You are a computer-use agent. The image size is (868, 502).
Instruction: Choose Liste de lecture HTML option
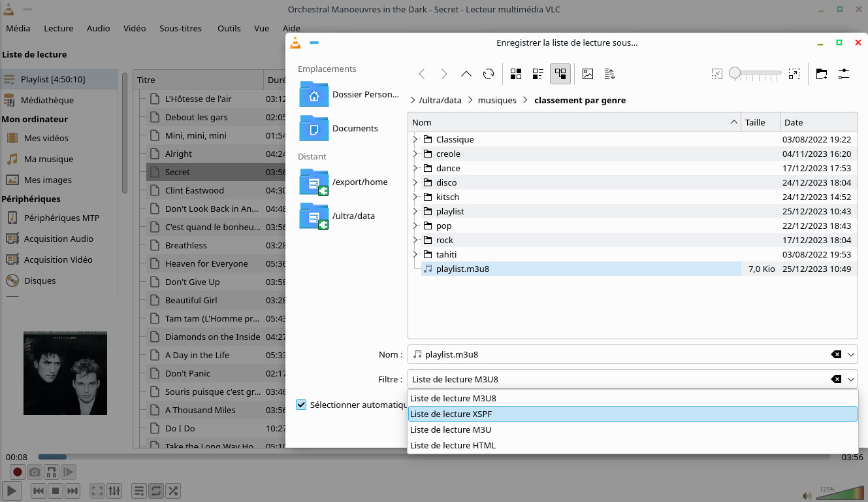(632, 445)
